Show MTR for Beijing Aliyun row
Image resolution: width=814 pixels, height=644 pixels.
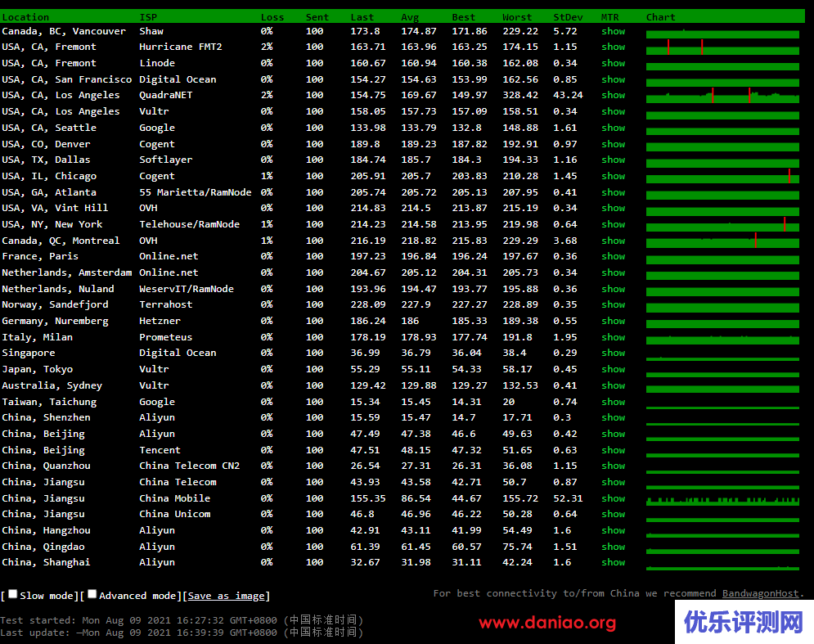[x=613, y=434]
